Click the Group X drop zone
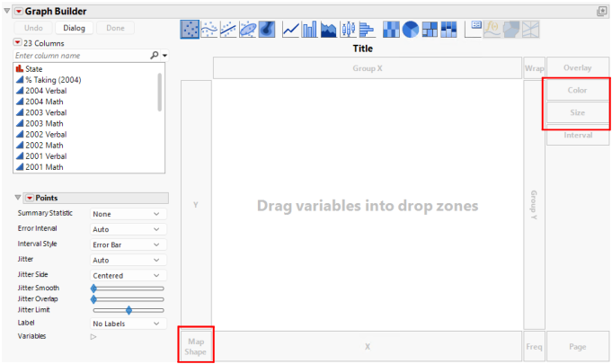 368,68
